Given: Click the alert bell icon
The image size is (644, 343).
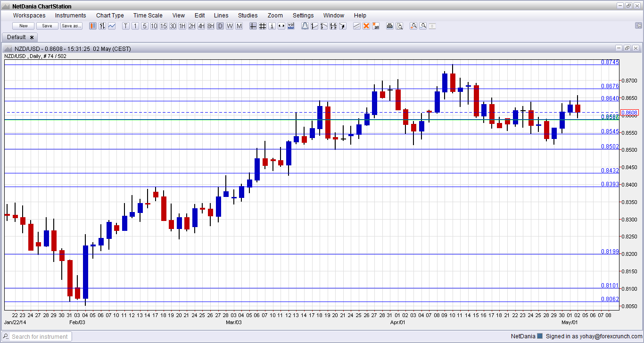Looking at the screenshot, I should [x=305, y=26].
